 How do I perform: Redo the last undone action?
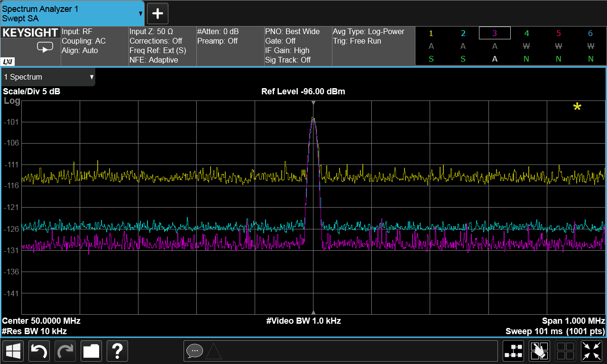point(65,351)
